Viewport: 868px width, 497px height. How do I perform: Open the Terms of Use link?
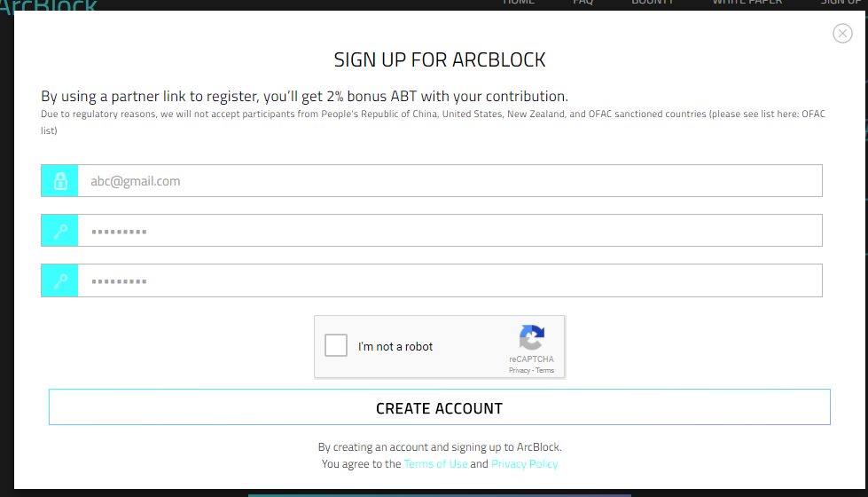coord(435,464)
